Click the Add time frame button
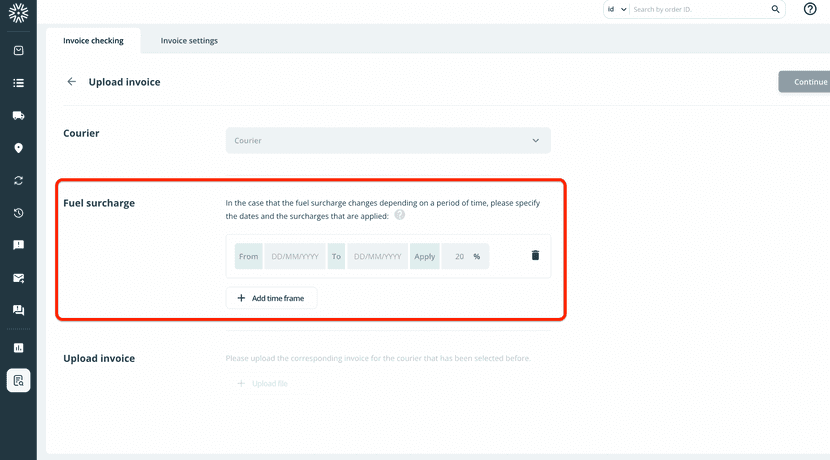This screenshot has height=460, width=830. 271,298
